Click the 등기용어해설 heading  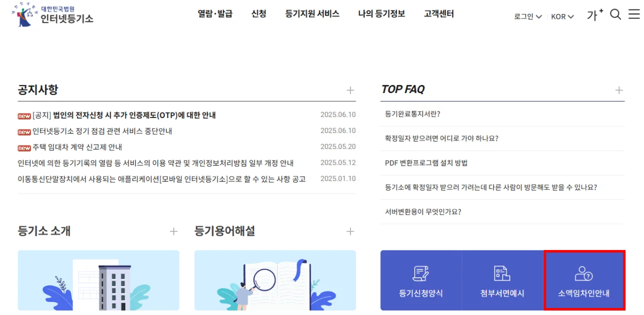(225, 231)
